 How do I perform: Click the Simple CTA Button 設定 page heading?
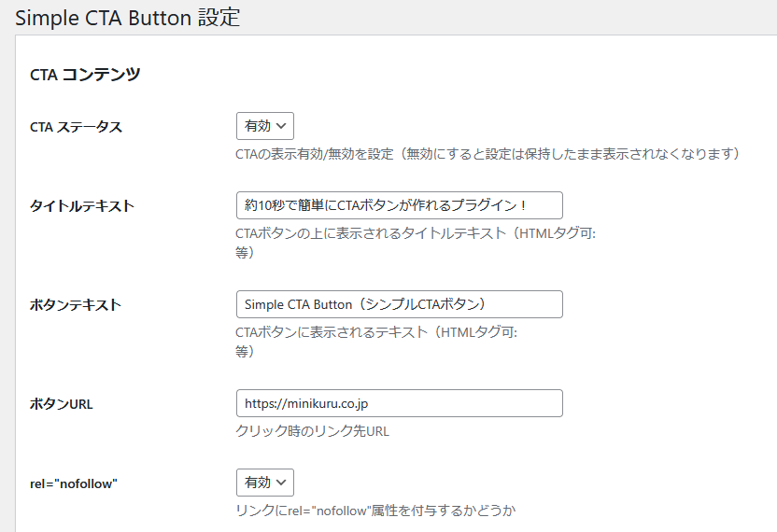pos(127,18)
